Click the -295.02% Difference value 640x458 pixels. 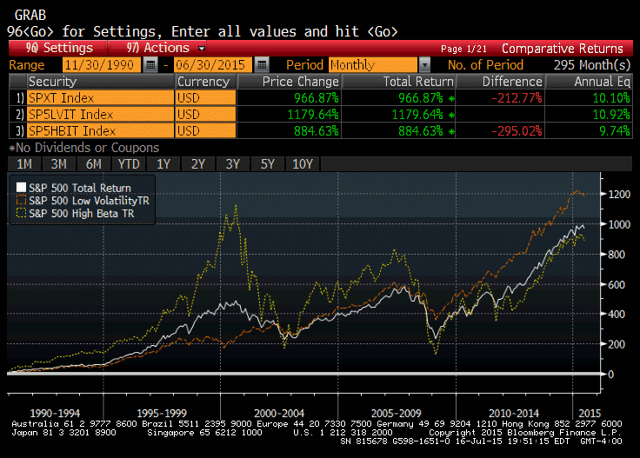click(x=517, y=131)
